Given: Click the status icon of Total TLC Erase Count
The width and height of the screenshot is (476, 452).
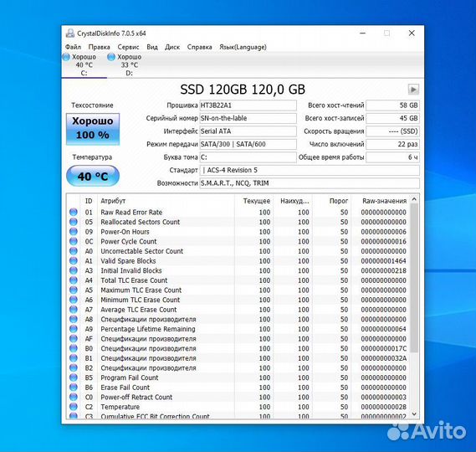Looking at the screenshot, I should point(74,280).
